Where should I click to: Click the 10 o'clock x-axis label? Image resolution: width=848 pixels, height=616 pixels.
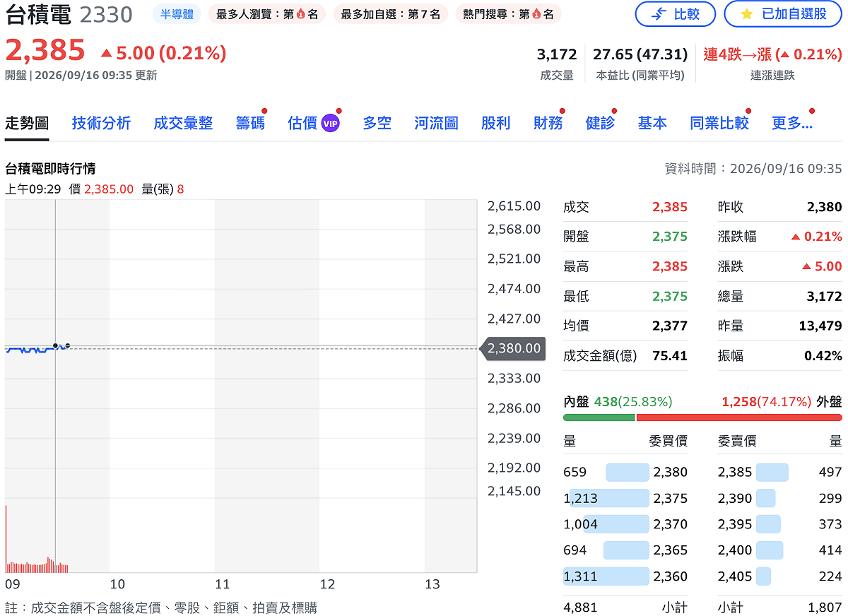click(117, 584)
